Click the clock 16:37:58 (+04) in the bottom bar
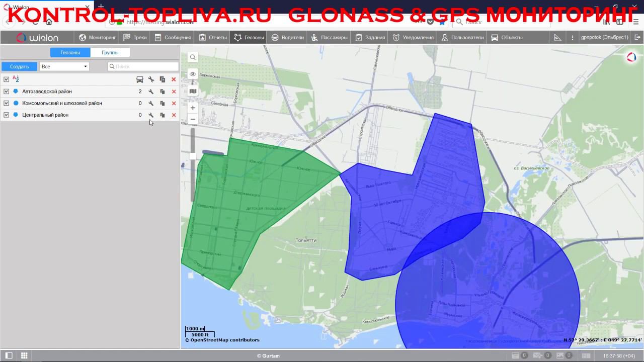644x362 pixels. point(619,355)
